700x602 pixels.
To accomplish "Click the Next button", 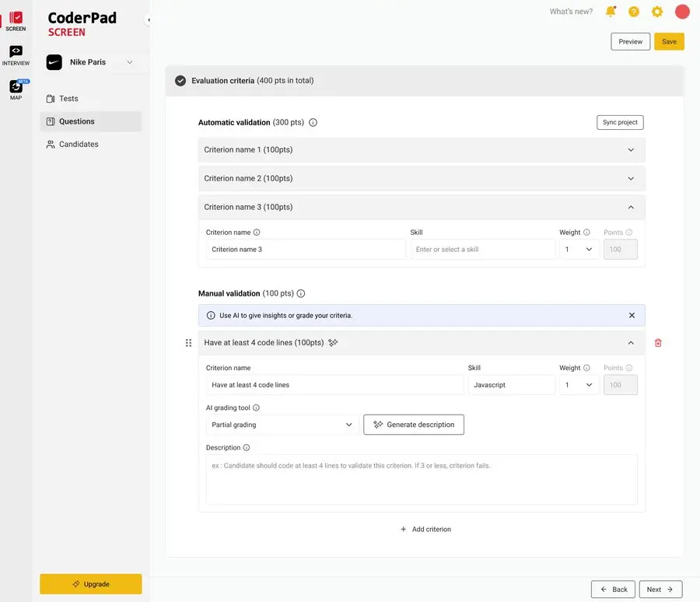I will [660, 590].
